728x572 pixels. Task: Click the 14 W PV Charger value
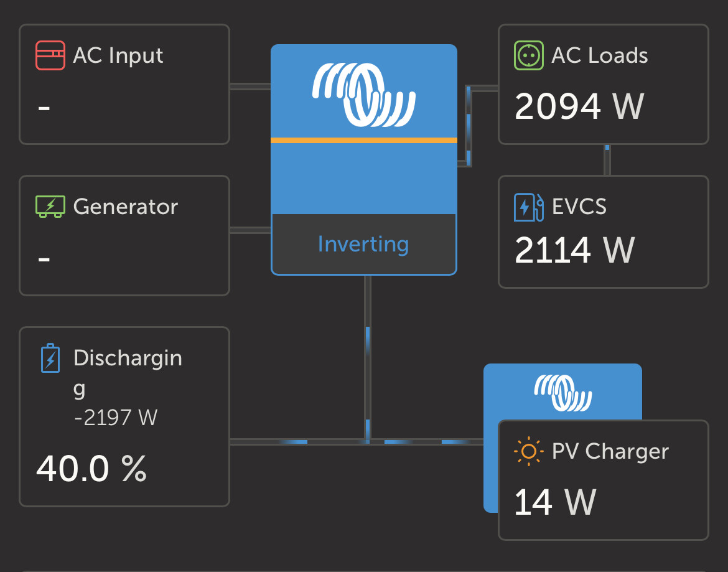[555, 502]
